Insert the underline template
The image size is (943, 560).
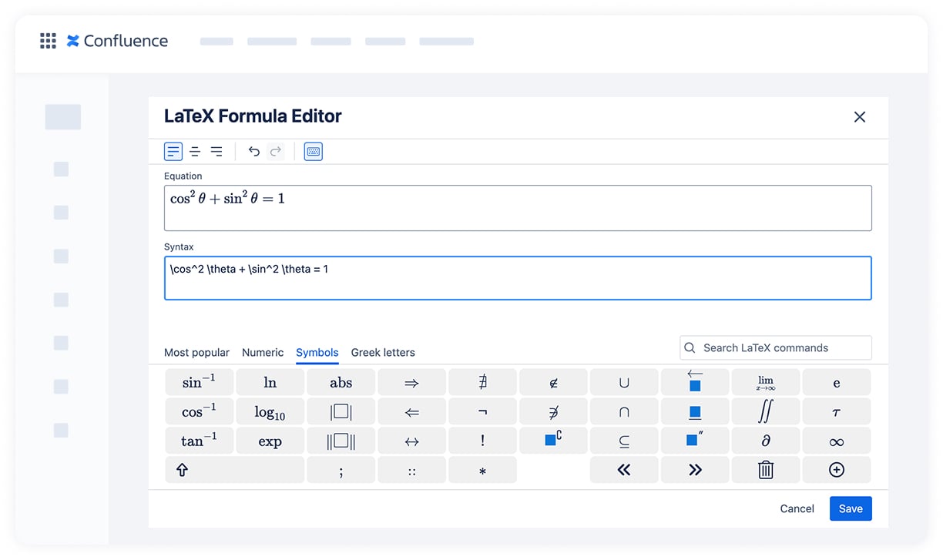(x=695, y=411)
